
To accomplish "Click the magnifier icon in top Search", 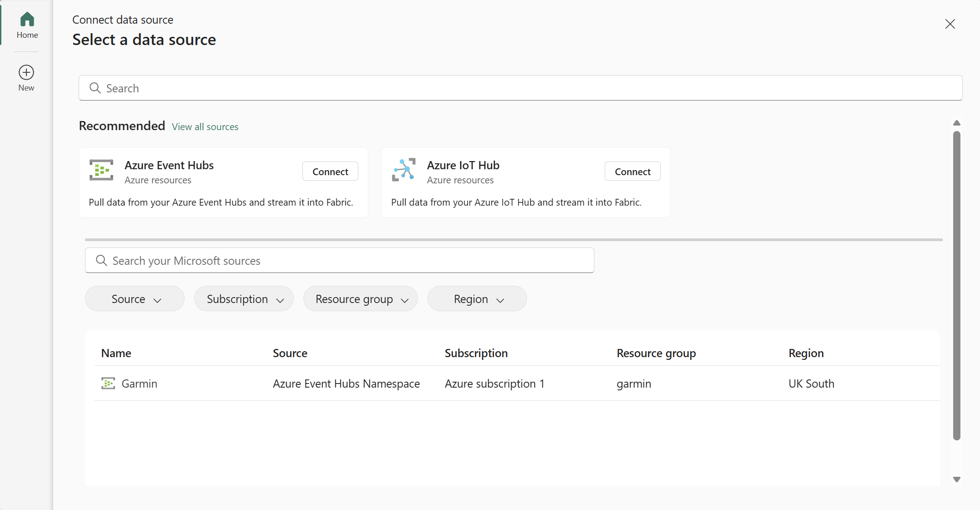I will (95, 88).
